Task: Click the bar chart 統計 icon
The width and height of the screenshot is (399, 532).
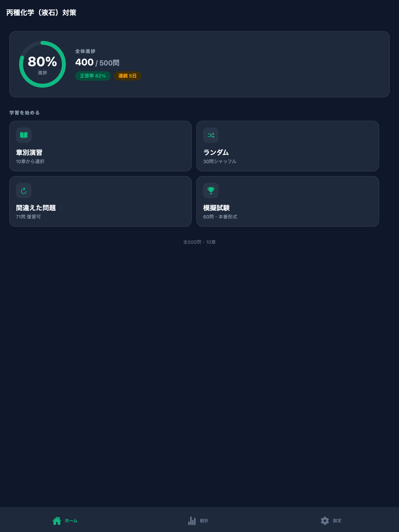Action: pyautogui.click(x=192, y=521)
